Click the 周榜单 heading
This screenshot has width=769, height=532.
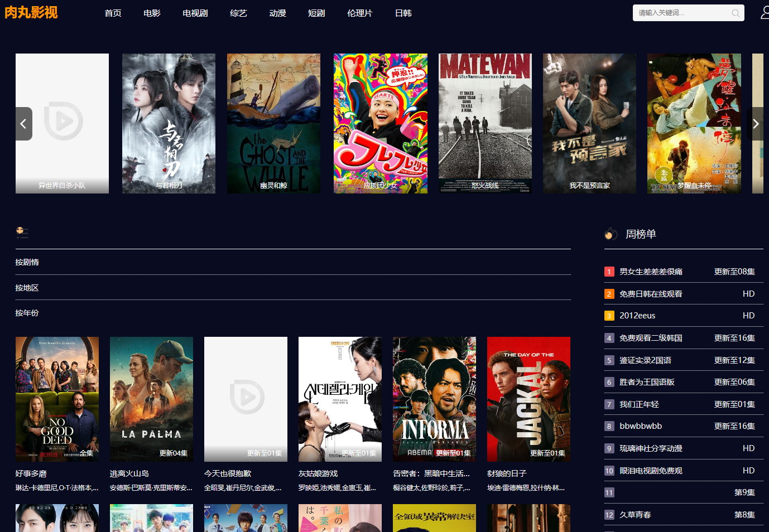pyautogui.click(x=641, y=234)
